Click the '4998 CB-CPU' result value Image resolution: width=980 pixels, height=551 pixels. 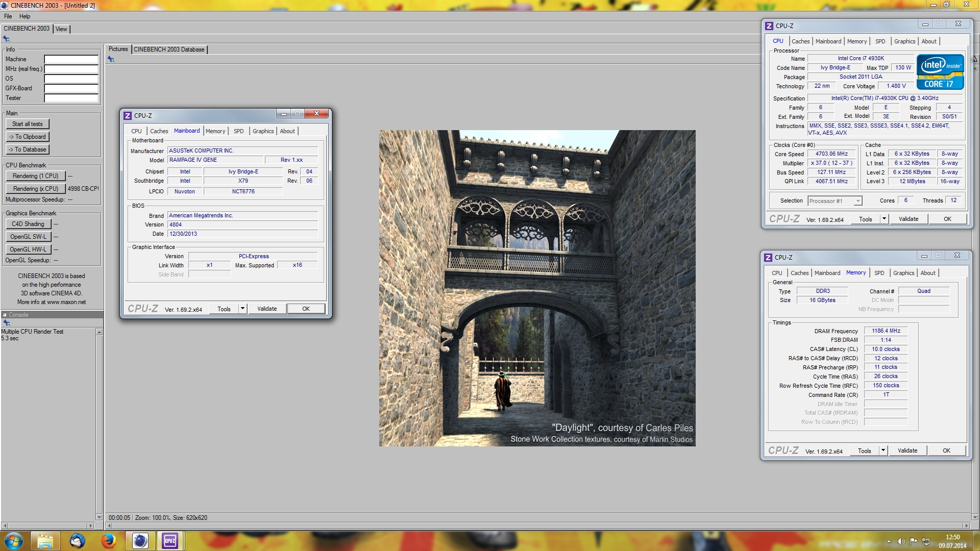pos(83,189)
